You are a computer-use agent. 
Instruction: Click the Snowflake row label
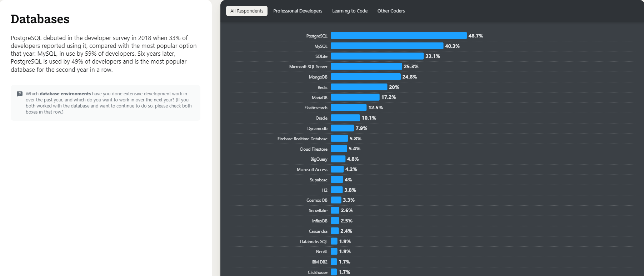[318, 211]
